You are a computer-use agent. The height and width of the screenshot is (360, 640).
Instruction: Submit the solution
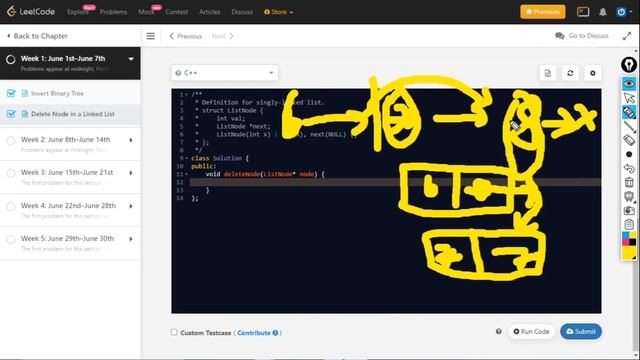581,331
